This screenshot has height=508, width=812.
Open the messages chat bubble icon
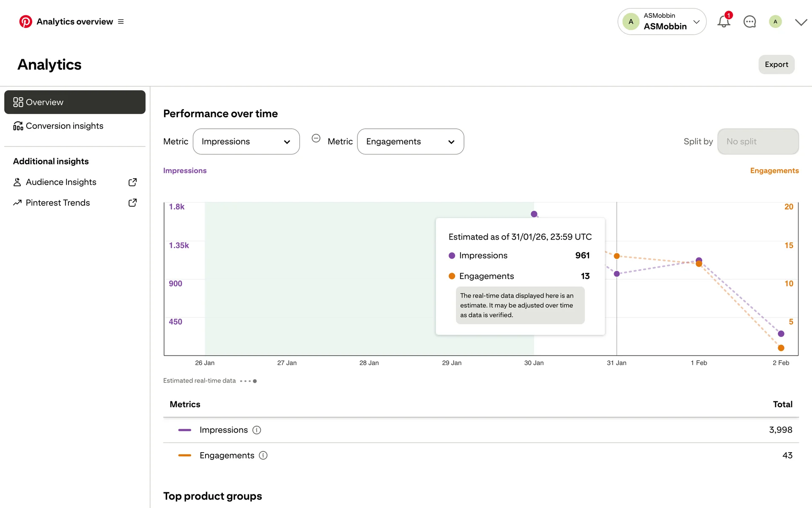point(749,22)
